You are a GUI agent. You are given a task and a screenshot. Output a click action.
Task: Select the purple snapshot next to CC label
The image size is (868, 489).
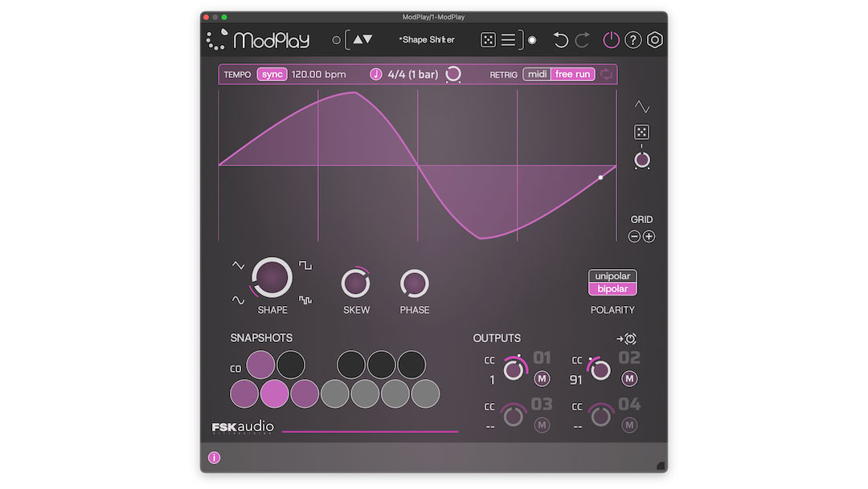tap(260, 365)
